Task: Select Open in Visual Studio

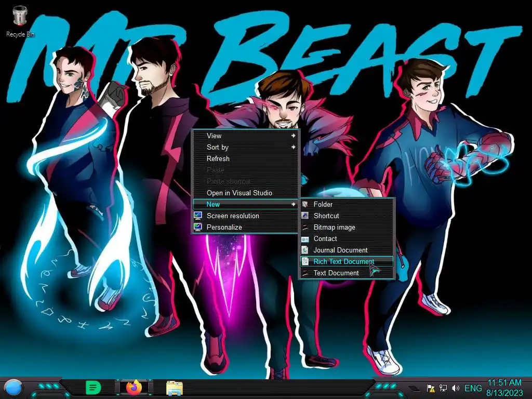Action: pos(245,193)
